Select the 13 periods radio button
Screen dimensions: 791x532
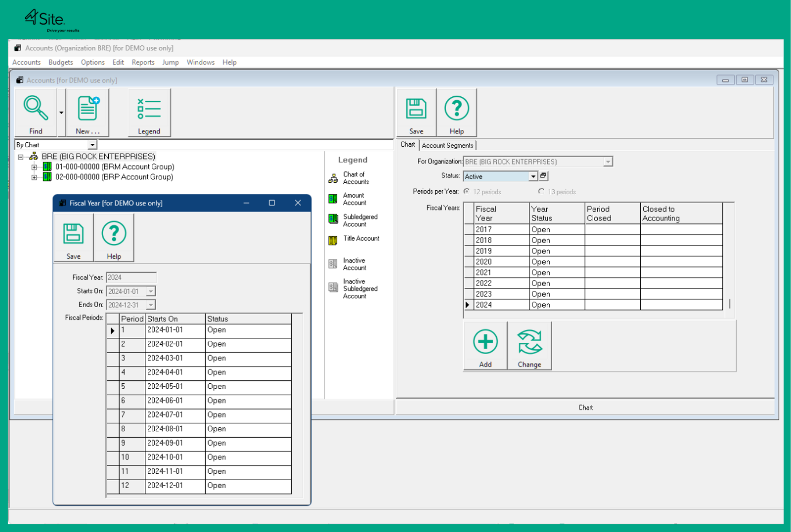coord(541,191)
